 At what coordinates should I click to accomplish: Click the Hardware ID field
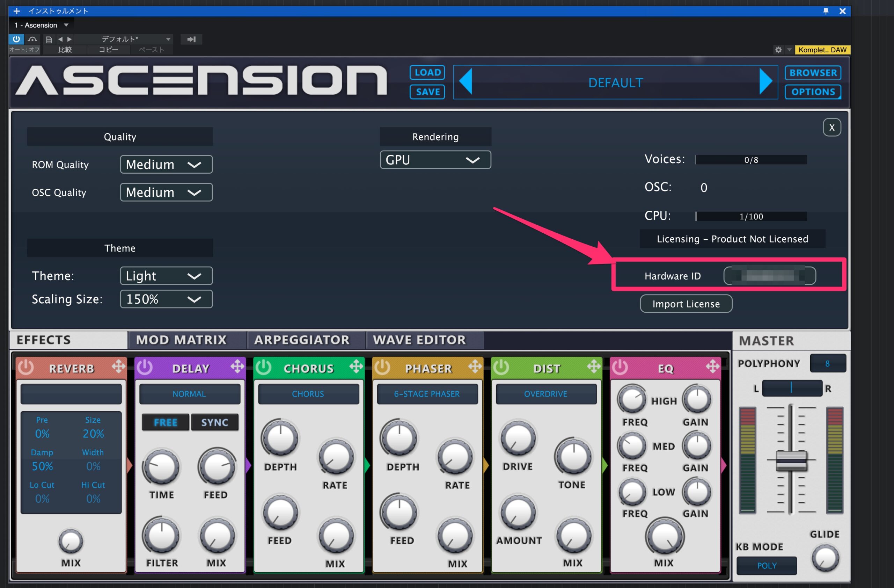[x=770, y=276]
